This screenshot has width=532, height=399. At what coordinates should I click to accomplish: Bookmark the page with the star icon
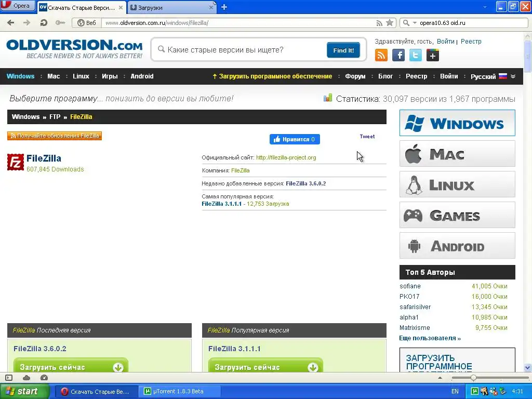(390, 23)
